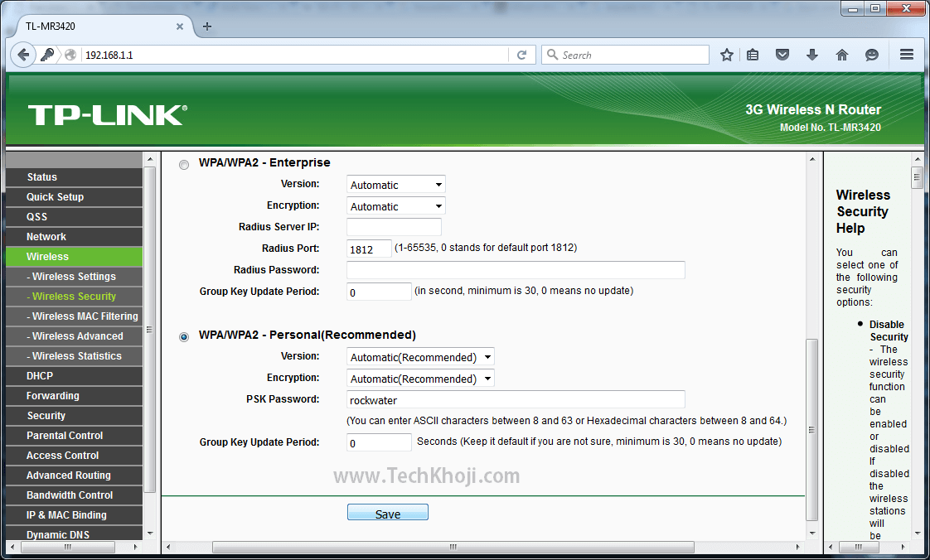Click the Save button
The width and height of the screenshot is (930, 560).
pos(387,513)
